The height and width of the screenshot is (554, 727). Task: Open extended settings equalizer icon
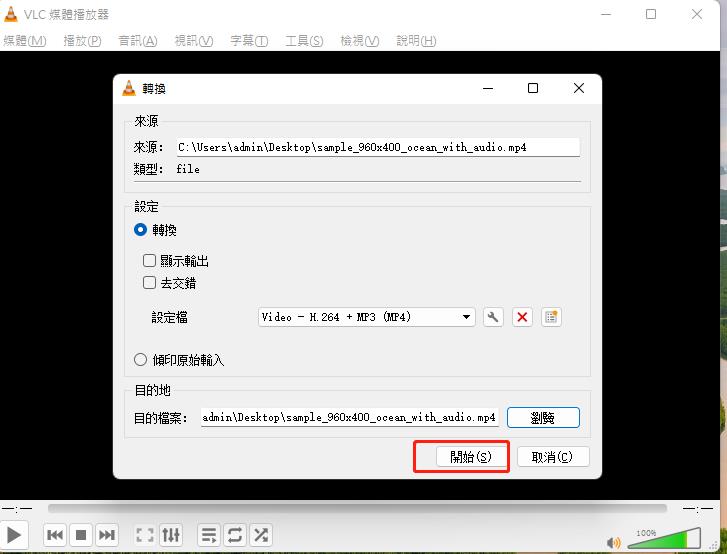[171, 535]
